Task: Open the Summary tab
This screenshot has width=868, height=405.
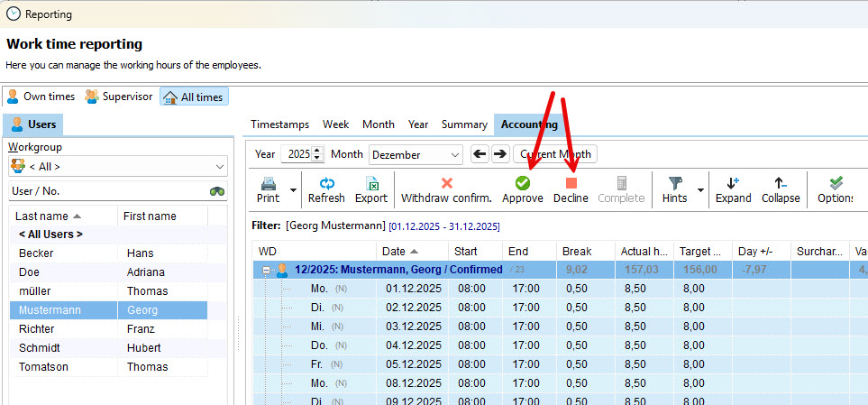Action: [x=464, y=124]
